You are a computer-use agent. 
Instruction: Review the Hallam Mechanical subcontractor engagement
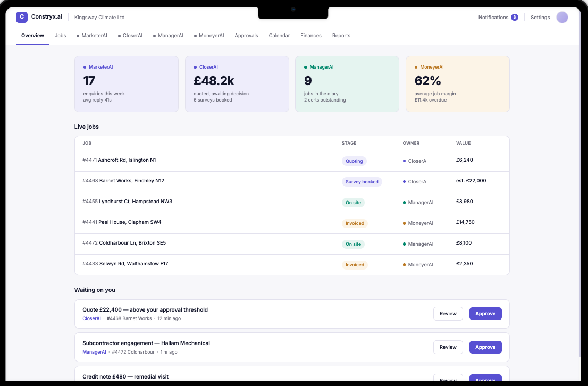tap(448, 347)
